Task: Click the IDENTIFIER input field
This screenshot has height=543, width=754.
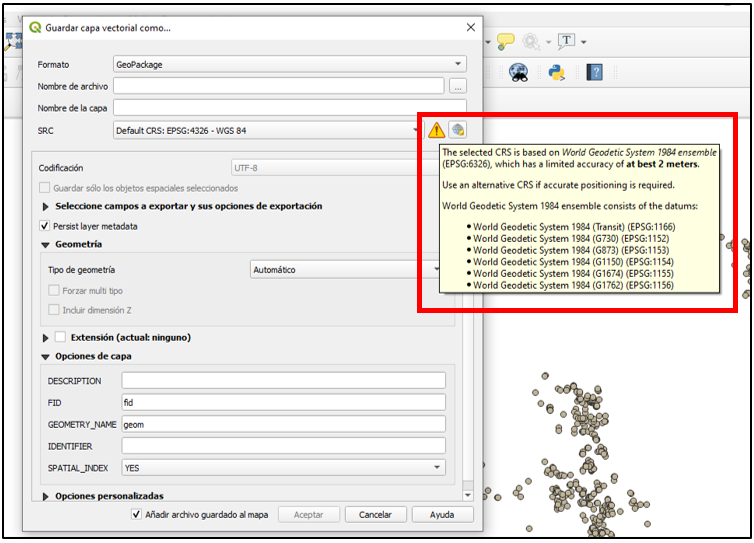Action: (284, 446)
